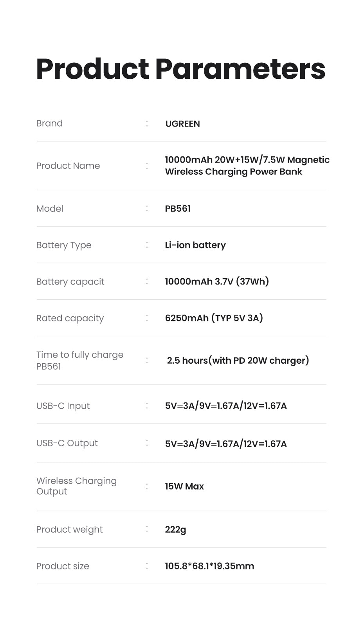Click the Magnetic Wireless Charging Power Bank name

pos(247,166)
